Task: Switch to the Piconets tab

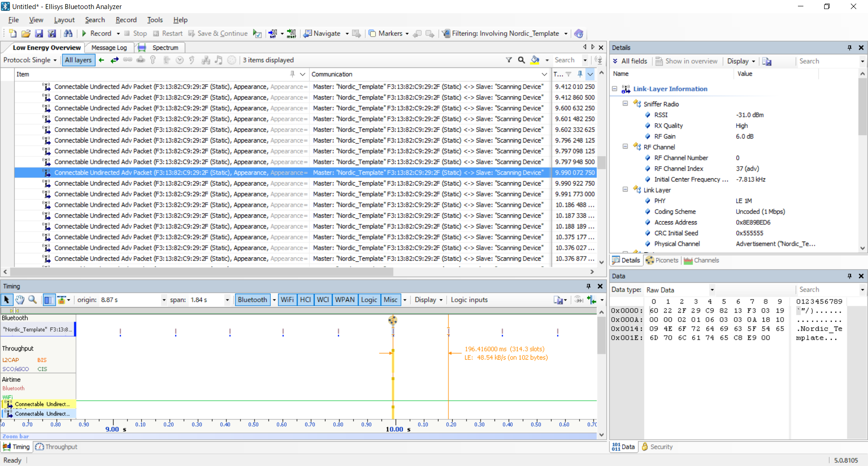Action: [662, 260]
